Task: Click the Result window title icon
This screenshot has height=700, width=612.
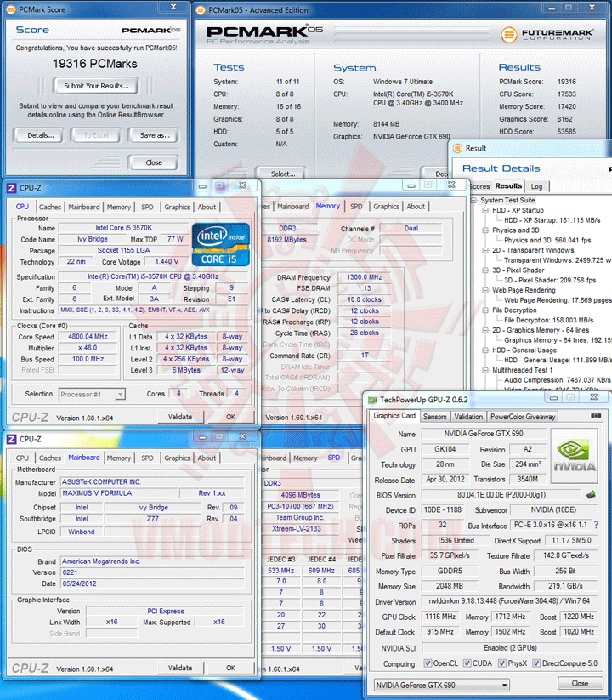Action: [457, 148]
